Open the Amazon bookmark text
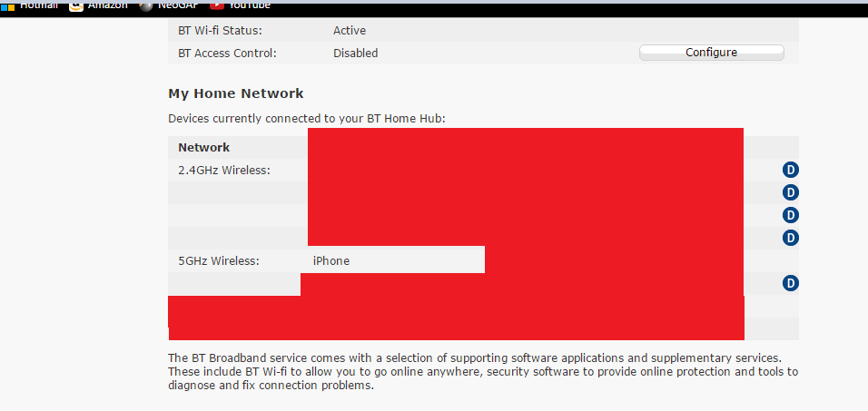Screen dimensions: 868x411 (107, 5)
